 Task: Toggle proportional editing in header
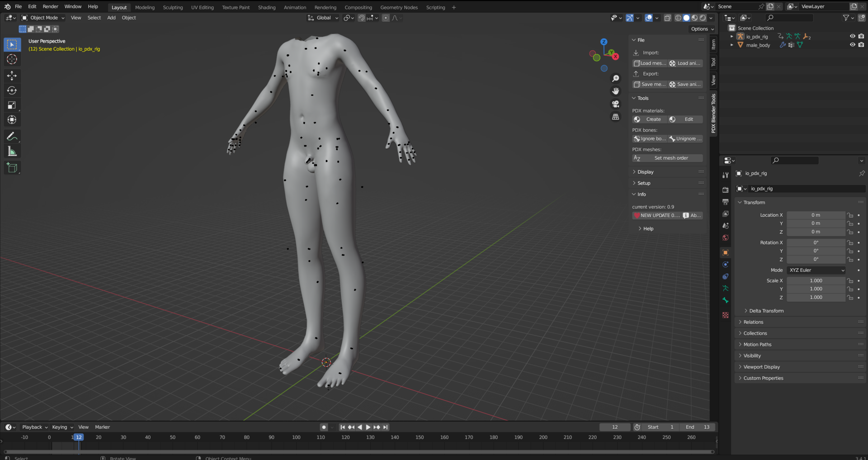pos(386,18)
